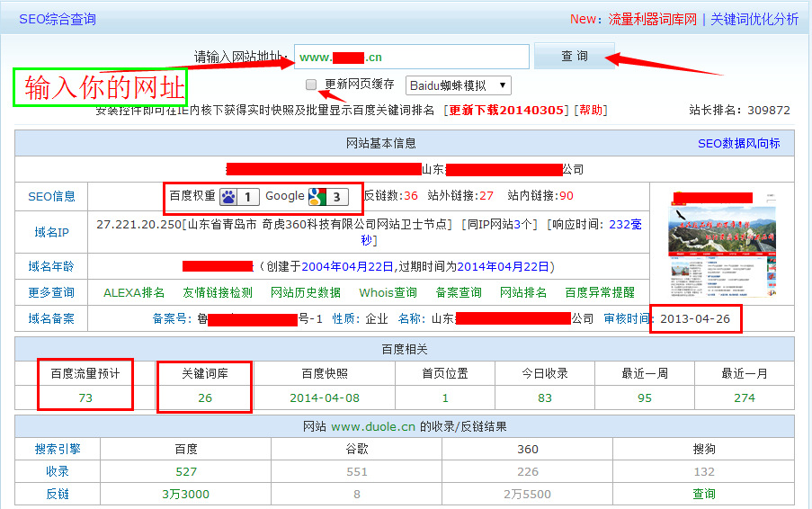Open the Whois查询 link
The height and width of the screenshot is (509, 812).
click(x=388, y=292)
